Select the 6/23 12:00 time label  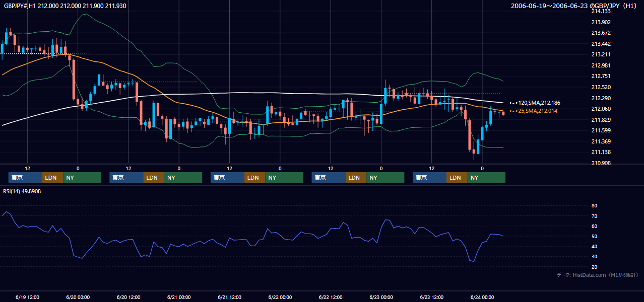click(x=432, y=297)
